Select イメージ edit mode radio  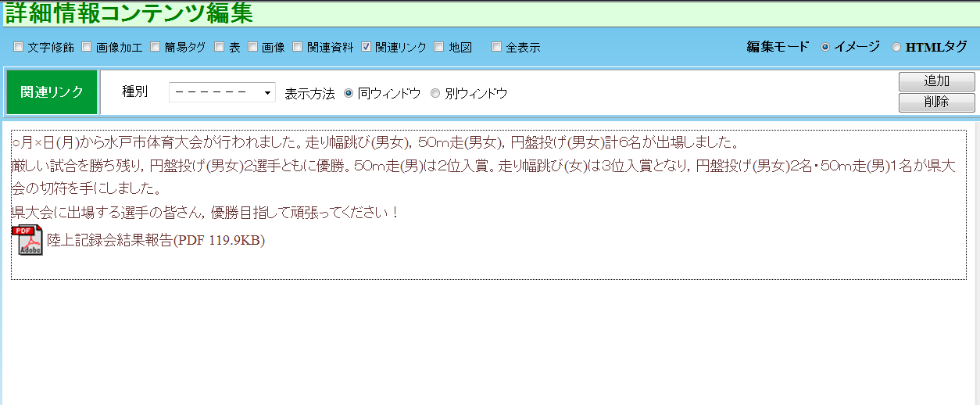(x=825, y=47)
